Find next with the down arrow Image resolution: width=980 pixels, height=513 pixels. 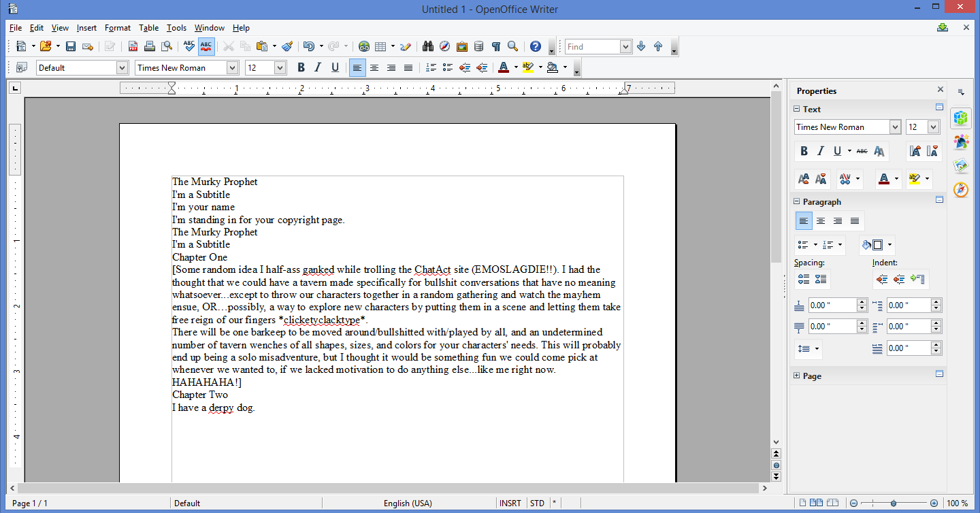point(641,46)
